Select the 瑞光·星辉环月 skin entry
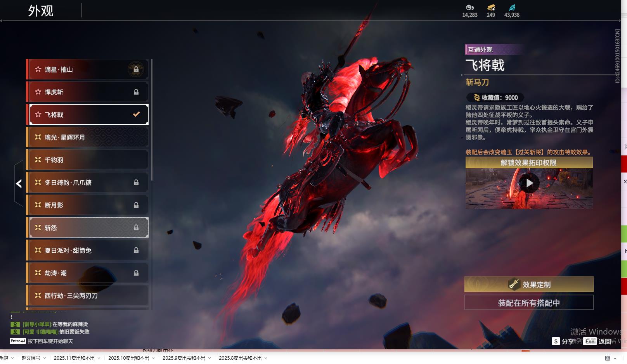This screenshot has width=627, height=364. pos(89,137)
